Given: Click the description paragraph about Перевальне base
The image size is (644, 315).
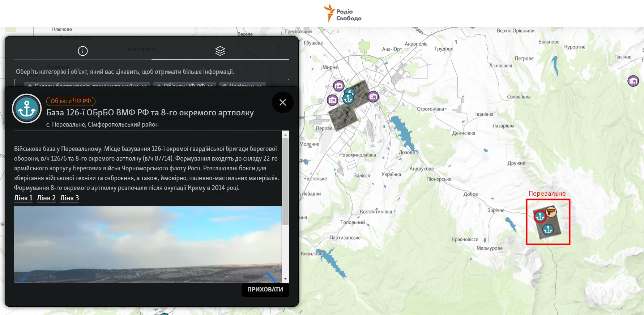Looking at the screenshot, I should click(x=146, y=168).
